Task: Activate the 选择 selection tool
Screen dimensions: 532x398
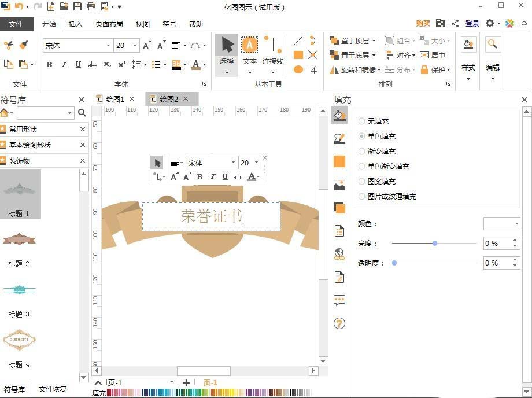Action: (226, 46)
